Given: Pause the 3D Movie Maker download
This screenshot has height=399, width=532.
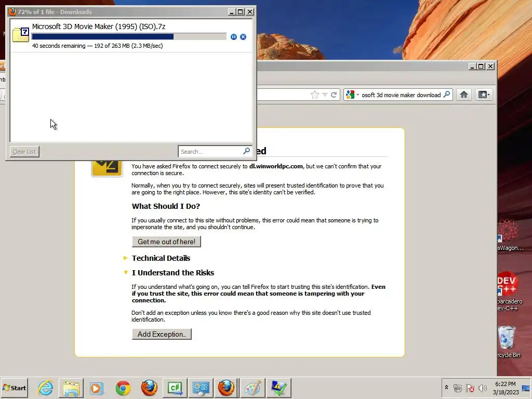Looking at the screenshot, I should coord(233,37).
